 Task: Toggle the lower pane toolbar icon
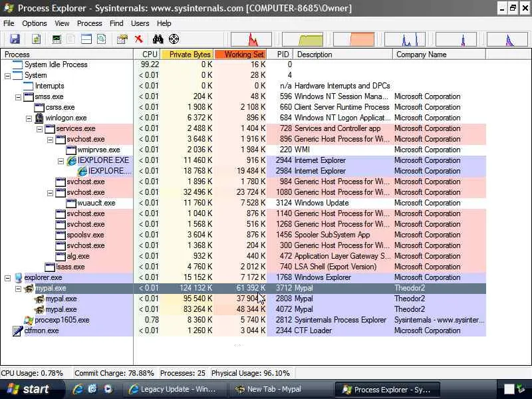pyautogui.click(x=86, y=39)
